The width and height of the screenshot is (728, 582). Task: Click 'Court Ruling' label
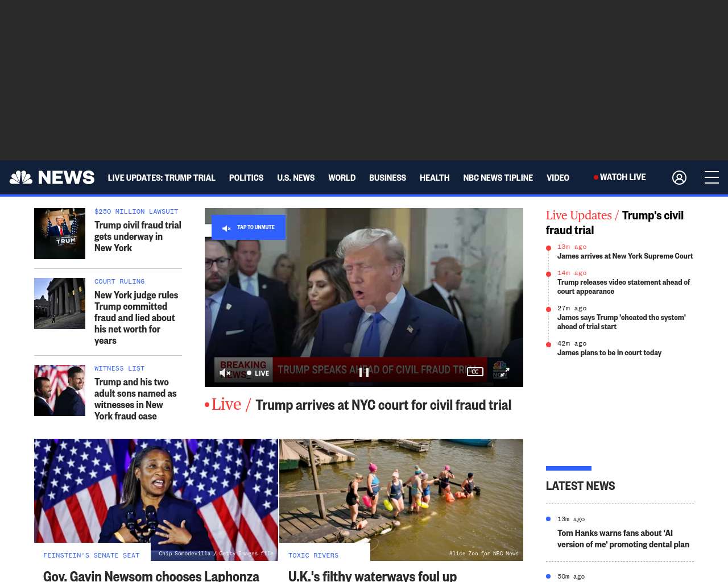119,281
